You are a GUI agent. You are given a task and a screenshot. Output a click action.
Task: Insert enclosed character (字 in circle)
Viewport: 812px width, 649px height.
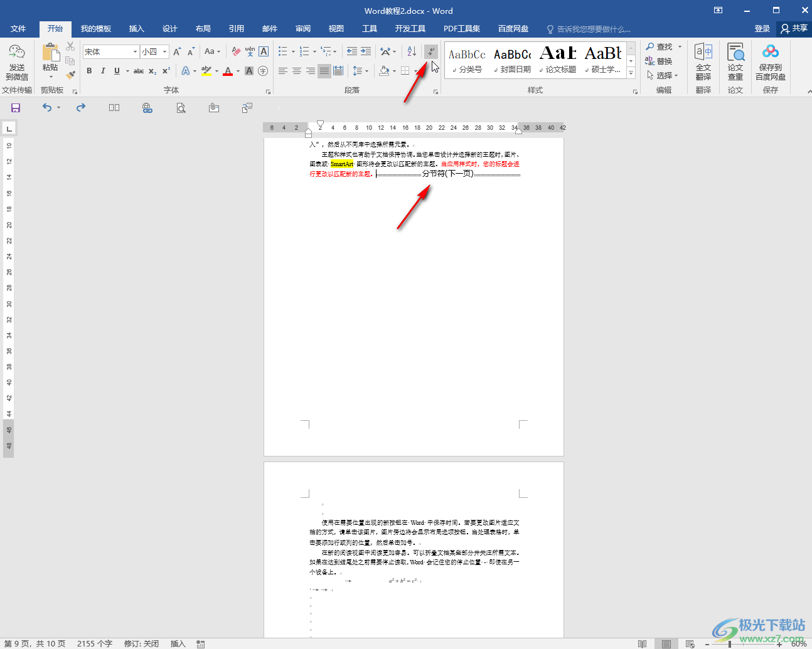pyautogui.click(x=263, y=71)
